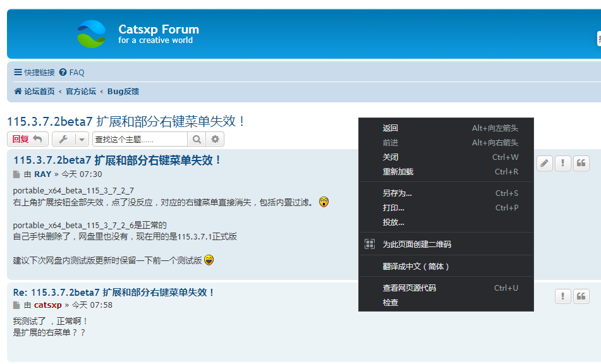Quote RAY's post with quote icon

click(x=581, y=163)
